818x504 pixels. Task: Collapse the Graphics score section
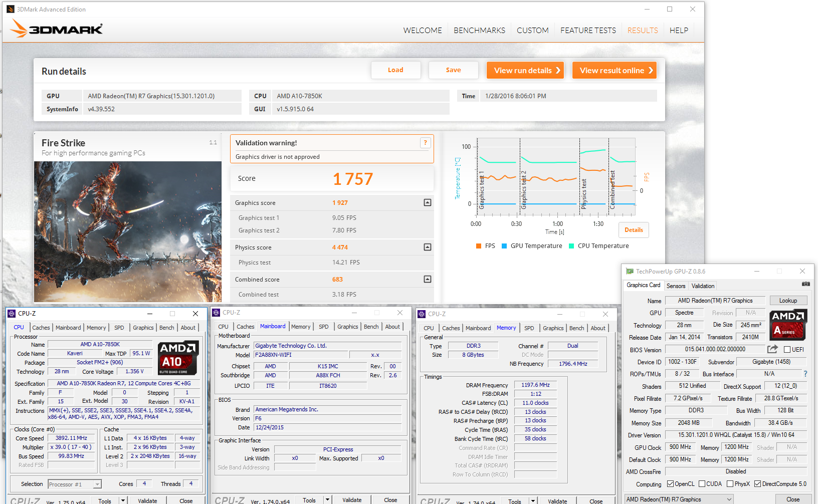pyautogui.click(x=428, y=202)
